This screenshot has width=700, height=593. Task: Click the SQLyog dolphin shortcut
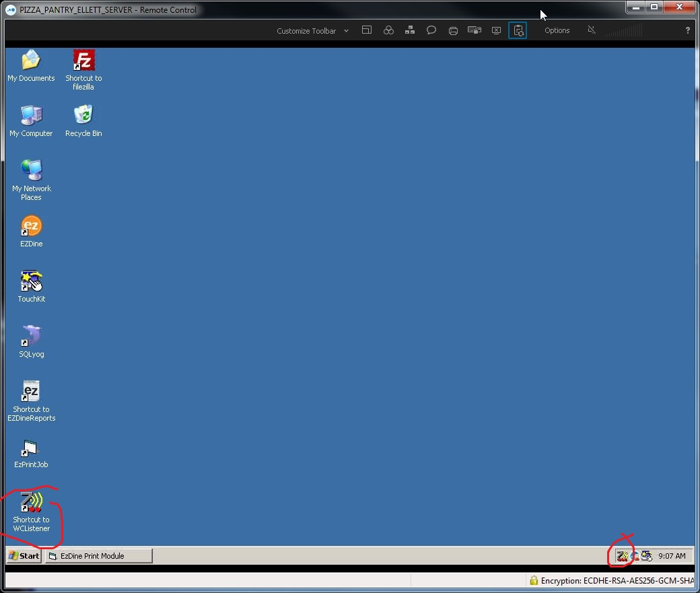tap(31, 342)
